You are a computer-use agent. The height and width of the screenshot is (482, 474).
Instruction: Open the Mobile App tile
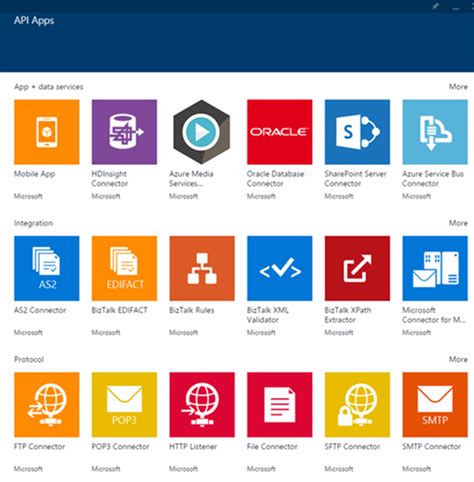click(47, 132)
